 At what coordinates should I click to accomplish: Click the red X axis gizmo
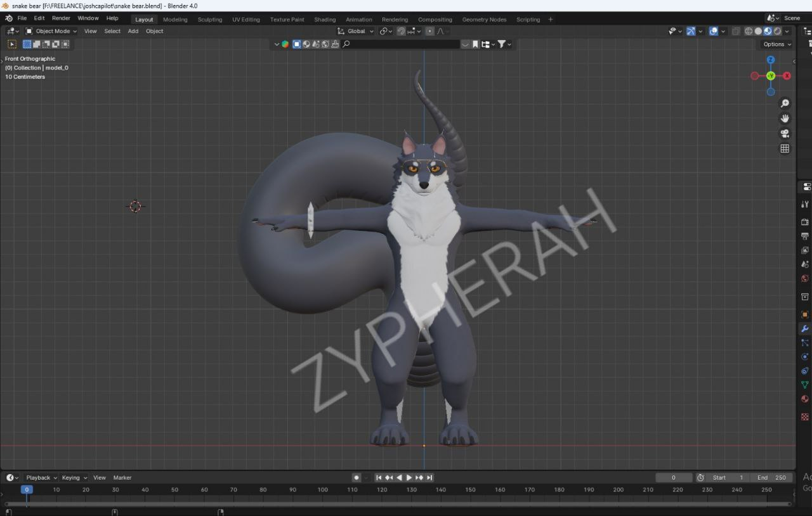[x=787, y=76]
